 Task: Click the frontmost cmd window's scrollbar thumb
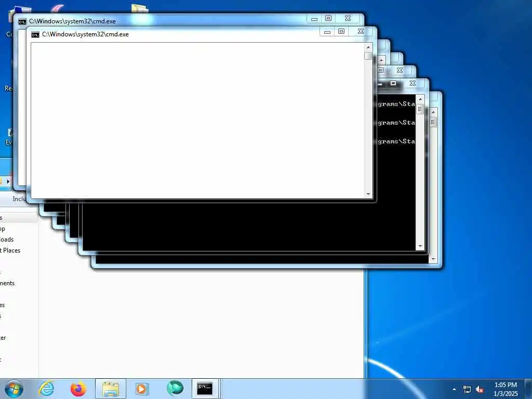click(x=368, y=56)
